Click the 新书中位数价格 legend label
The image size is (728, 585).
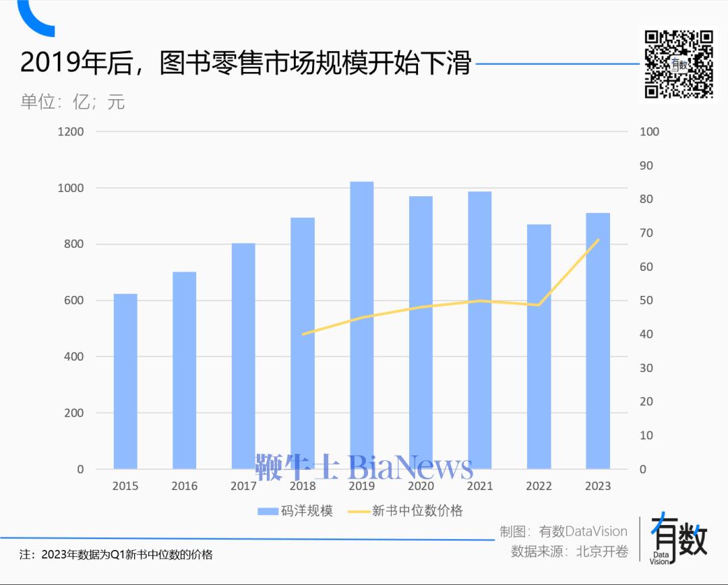[417, 511]
